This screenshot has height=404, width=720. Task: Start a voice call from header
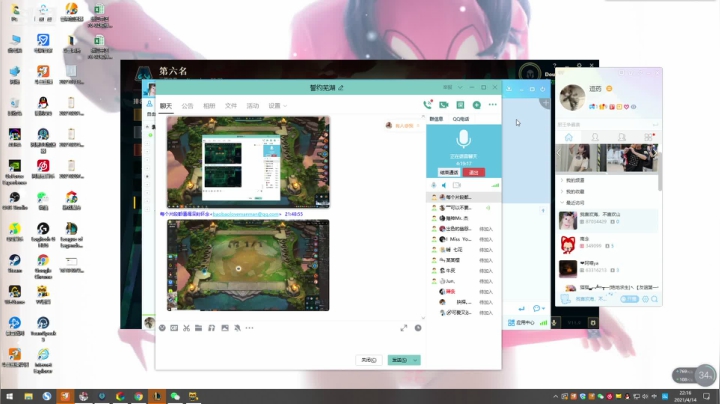coord(428,105)
